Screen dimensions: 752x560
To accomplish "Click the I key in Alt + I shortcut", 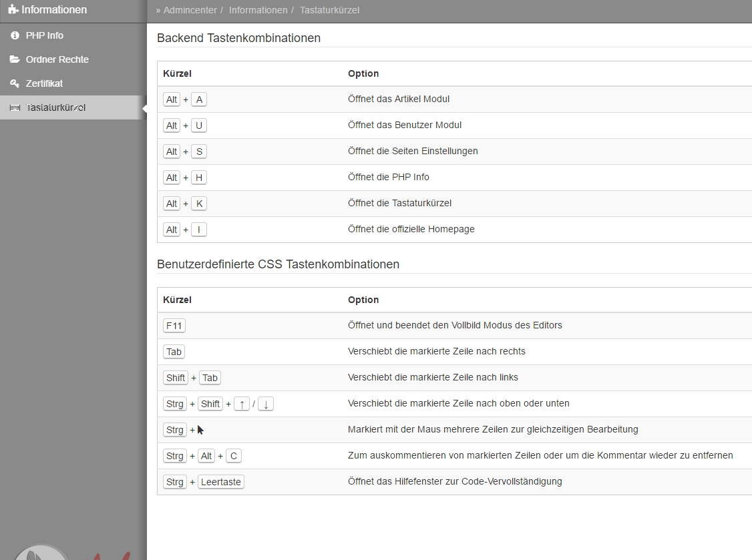I will click(199, 230).
